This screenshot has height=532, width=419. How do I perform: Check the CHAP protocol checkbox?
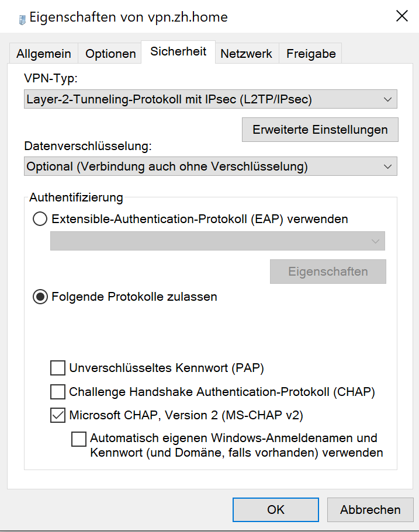tap(58, 391)
